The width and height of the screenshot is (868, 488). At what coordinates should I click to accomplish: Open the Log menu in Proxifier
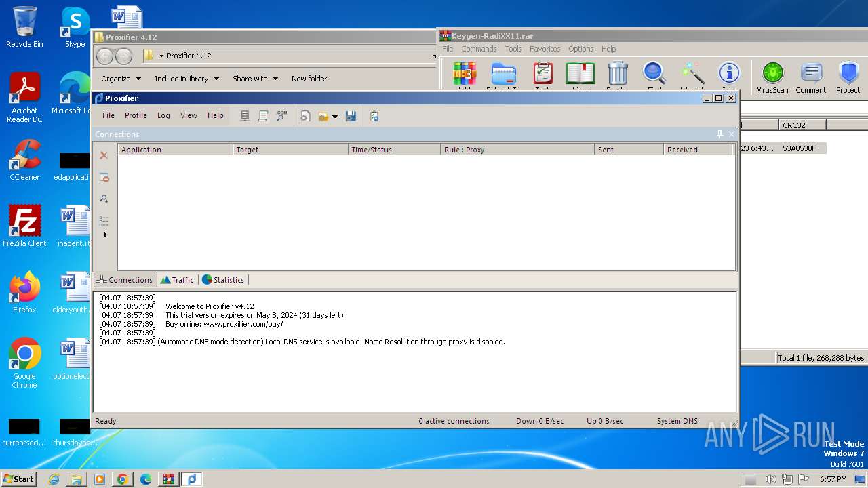point(163,115)
